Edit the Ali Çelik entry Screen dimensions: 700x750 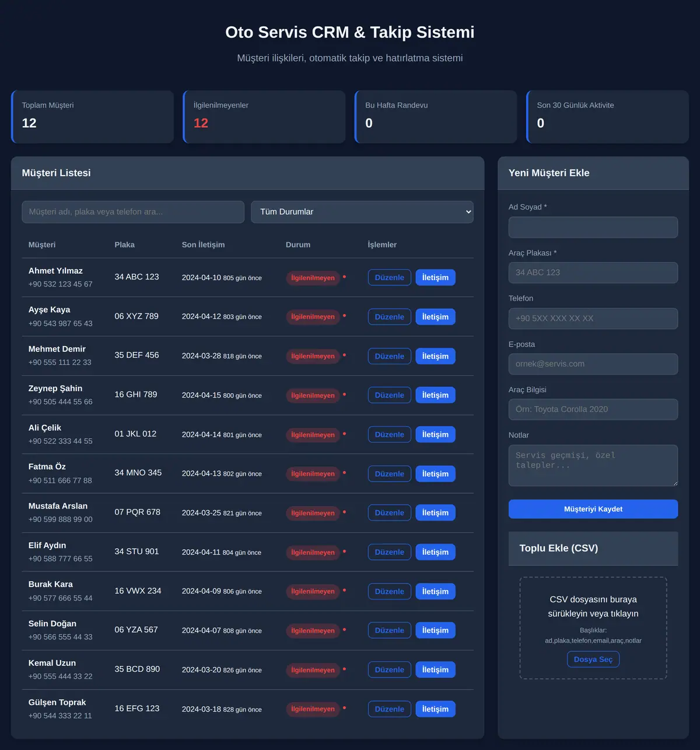coord(390,434)
